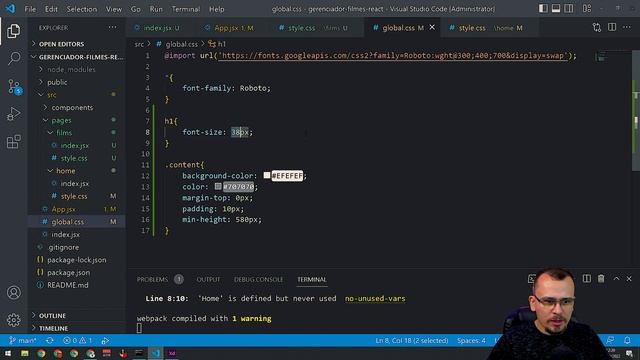
Task: Open Explorer views and more actions ellipsis
Action: [x=112, y=28]
